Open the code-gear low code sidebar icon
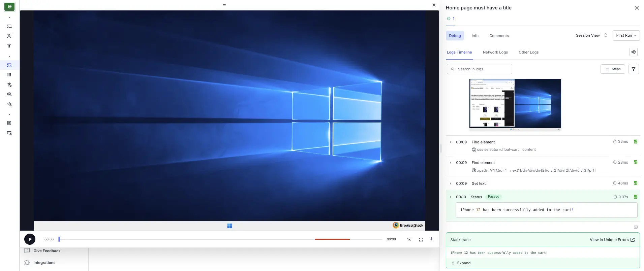644x271 pixels. pos(9,104)
